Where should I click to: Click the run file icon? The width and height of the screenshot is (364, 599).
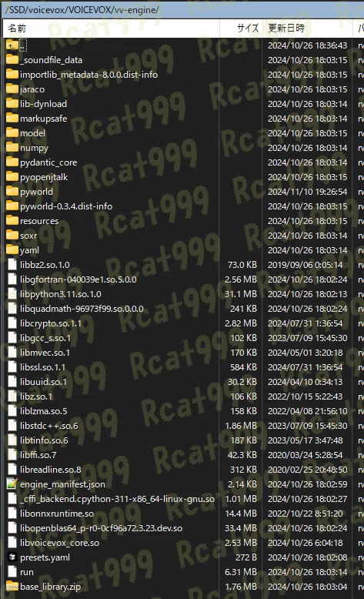click(12, 572)
